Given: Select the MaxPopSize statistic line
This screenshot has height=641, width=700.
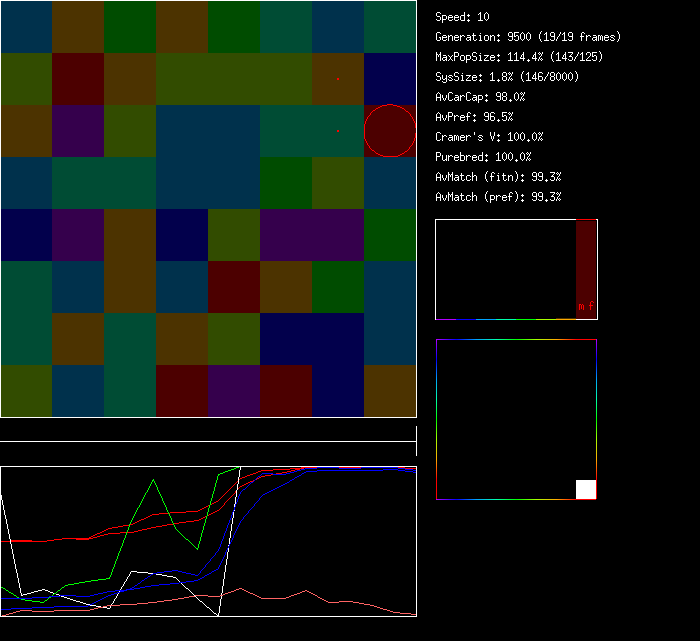Looking at the screenshot, I should pos(519,57).
